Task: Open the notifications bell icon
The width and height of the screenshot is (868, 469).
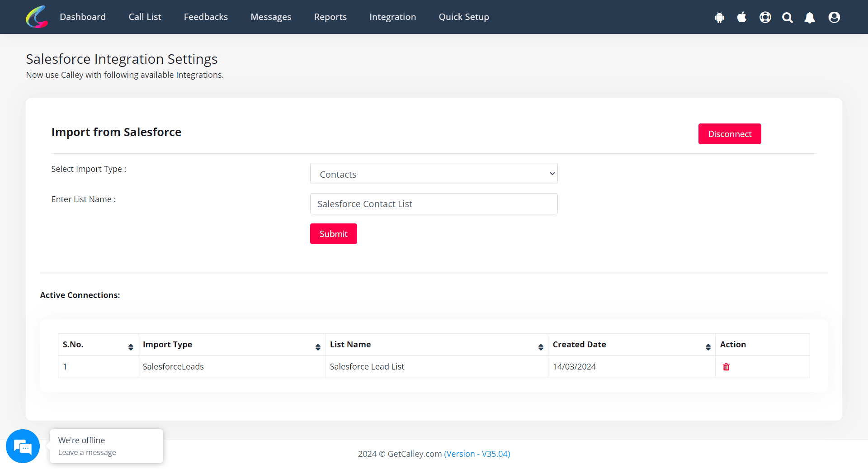Action: 810,17
